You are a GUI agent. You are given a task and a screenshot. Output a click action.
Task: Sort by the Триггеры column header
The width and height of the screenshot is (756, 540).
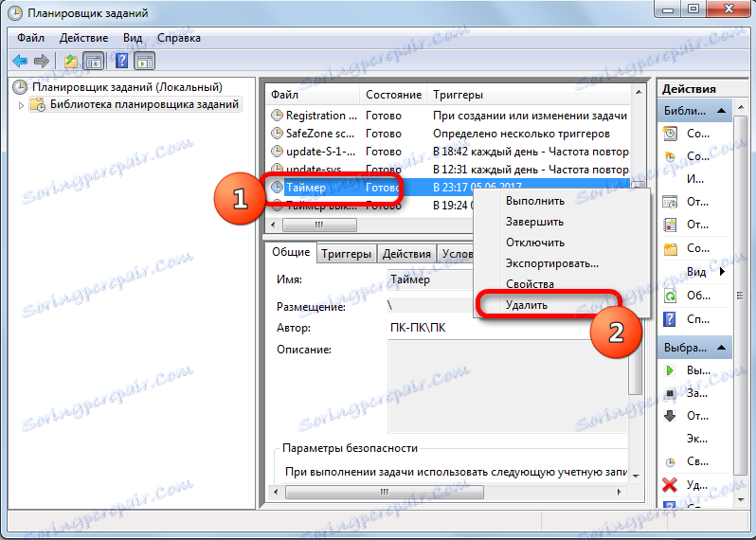pyautogui.click(x=529, y=95)
